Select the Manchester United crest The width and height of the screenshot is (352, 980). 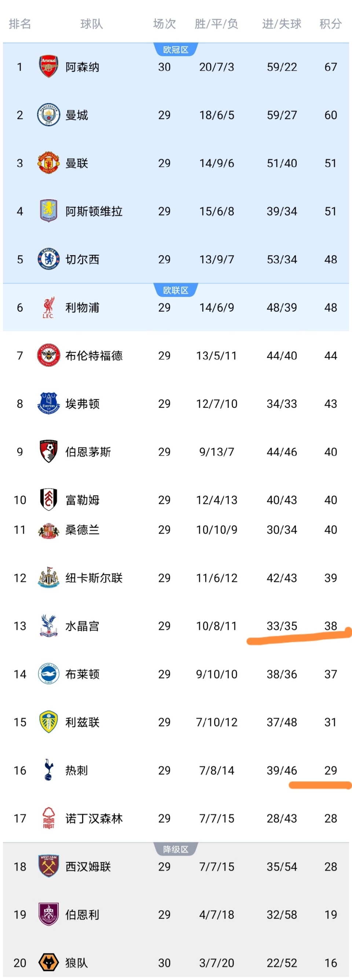coord(48,163)
